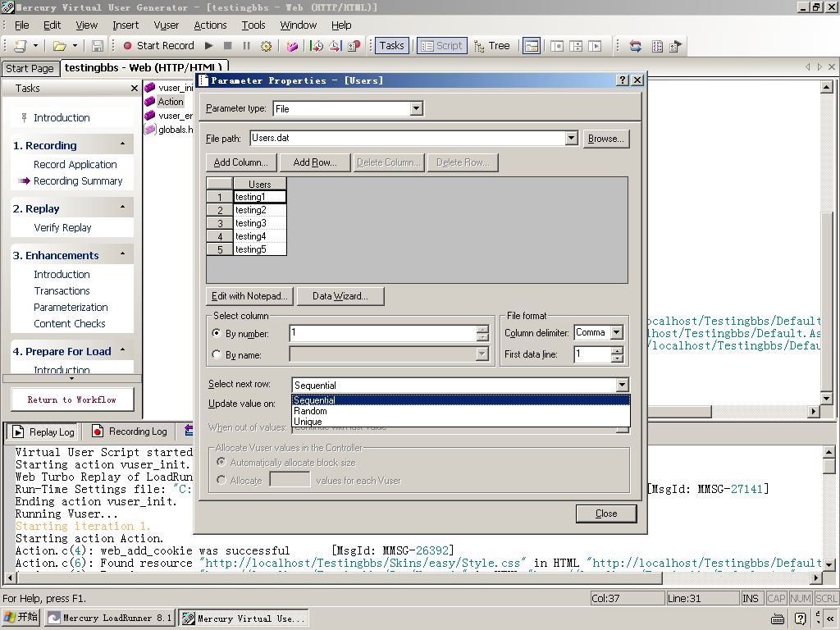Click the Windows Start button
Viewport: 840px width, 630px height.
click(x=21, y=618)
